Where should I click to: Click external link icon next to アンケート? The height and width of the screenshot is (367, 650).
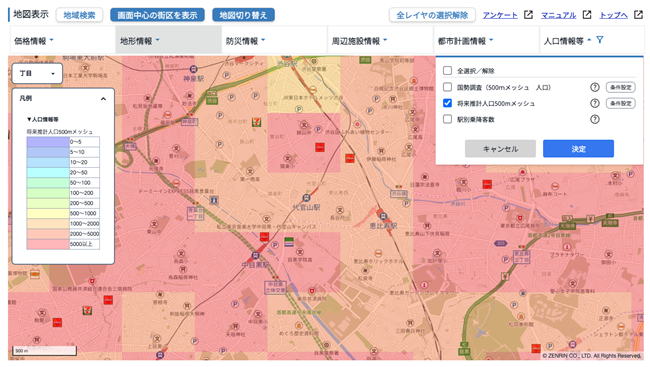(528, 15)
